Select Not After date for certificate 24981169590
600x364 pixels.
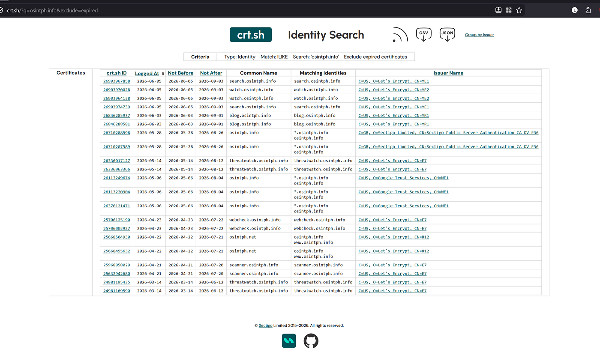pyautogui.click(x=211, y=291)
